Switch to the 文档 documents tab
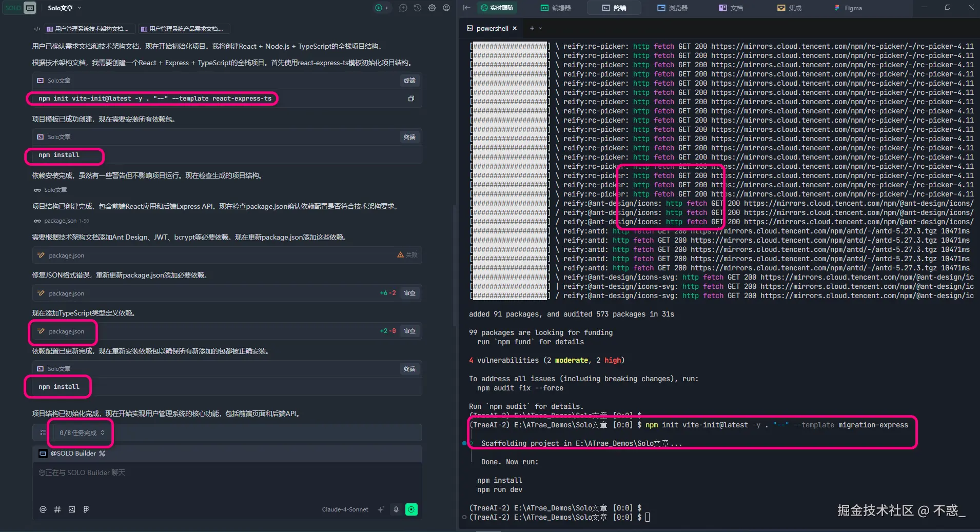This screenshot has height=532, width=980. click(731, 8)
